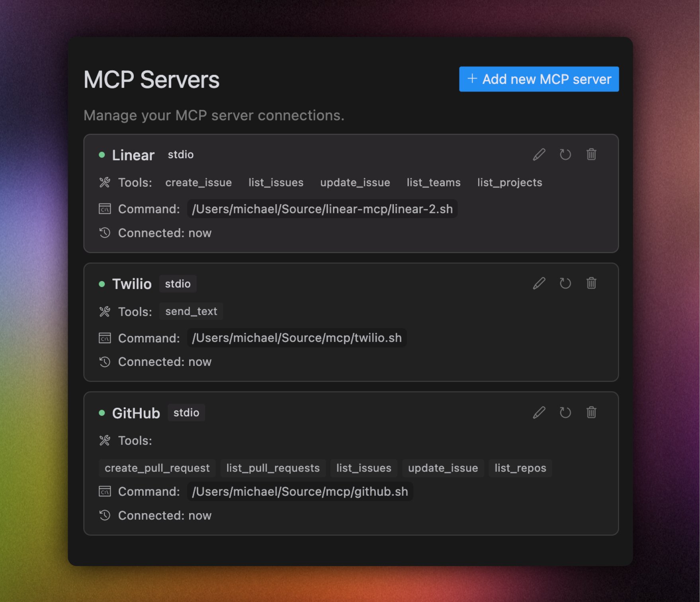This screenshot has width=700, height=602.
Task: Click the Connected clock icon in GitHub card
Action: coord(105,515)
